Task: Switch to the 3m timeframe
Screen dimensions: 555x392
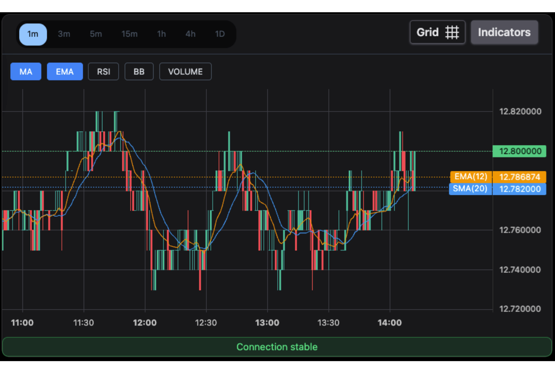Action: pos(64,34)
